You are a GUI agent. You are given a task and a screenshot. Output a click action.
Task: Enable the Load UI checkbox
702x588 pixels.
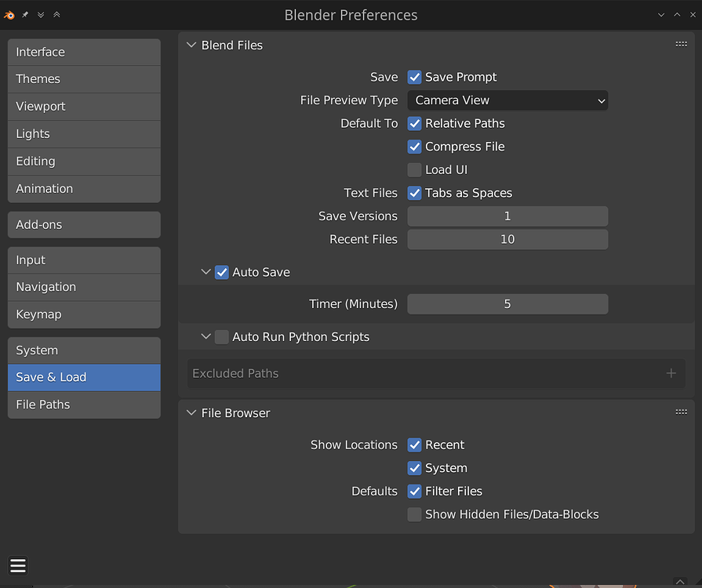414,170
